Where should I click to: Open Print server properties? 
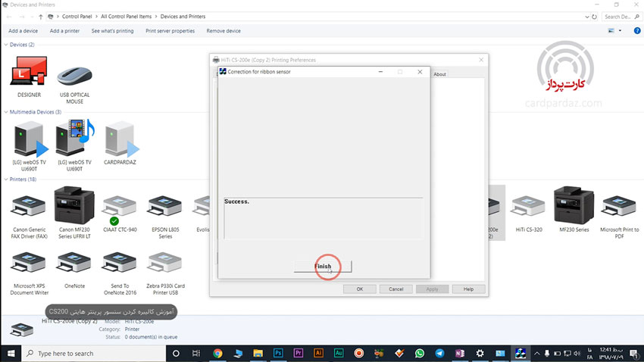(x=170, y=31)
